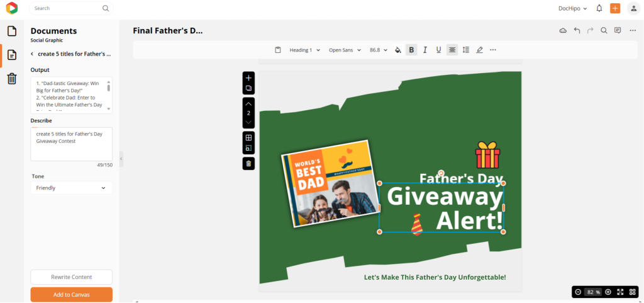The width and height of the screenshot is (644, 303).
Task: Open the trash section in the left sidebar
Action: (x=12, y=79)
